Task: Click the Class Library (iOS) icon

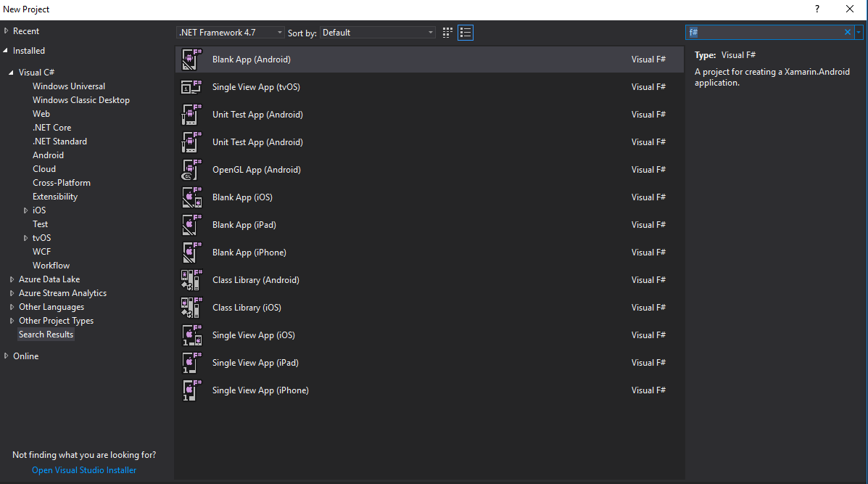Action: coord(191,308)
